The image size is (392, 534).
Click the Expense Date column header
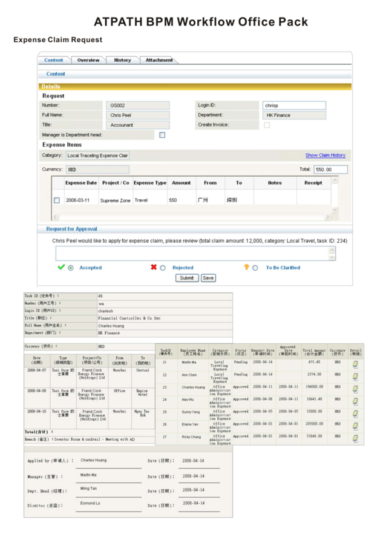point(81,183)
